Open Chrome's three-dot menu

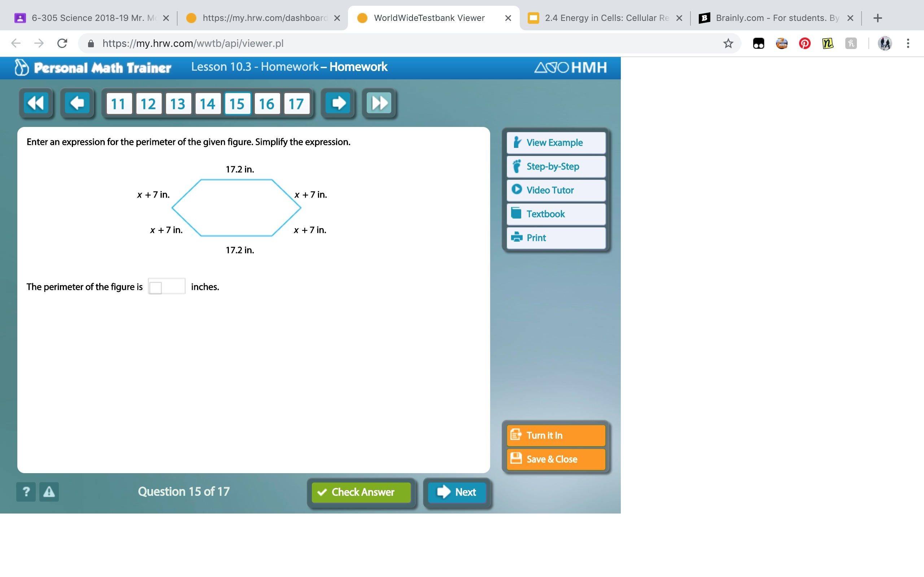908,44
